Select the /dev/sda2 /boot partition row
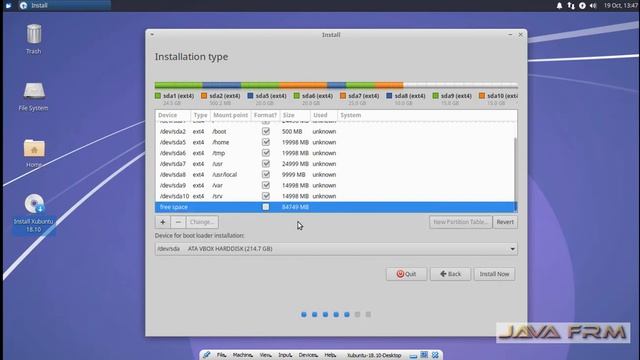This screenshot has height=360, width=640. coord(335,131)
